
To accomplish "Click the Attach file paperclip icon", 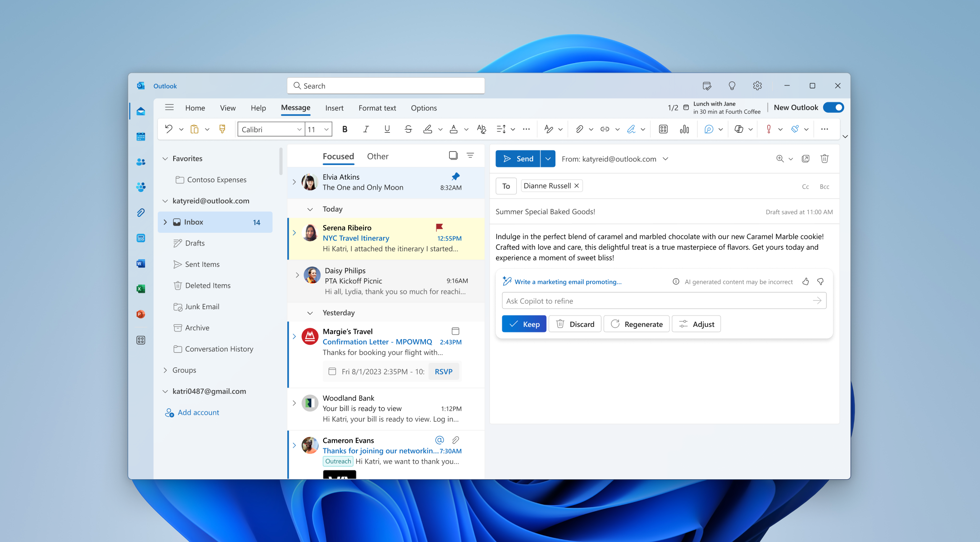I will coord(579,129).
